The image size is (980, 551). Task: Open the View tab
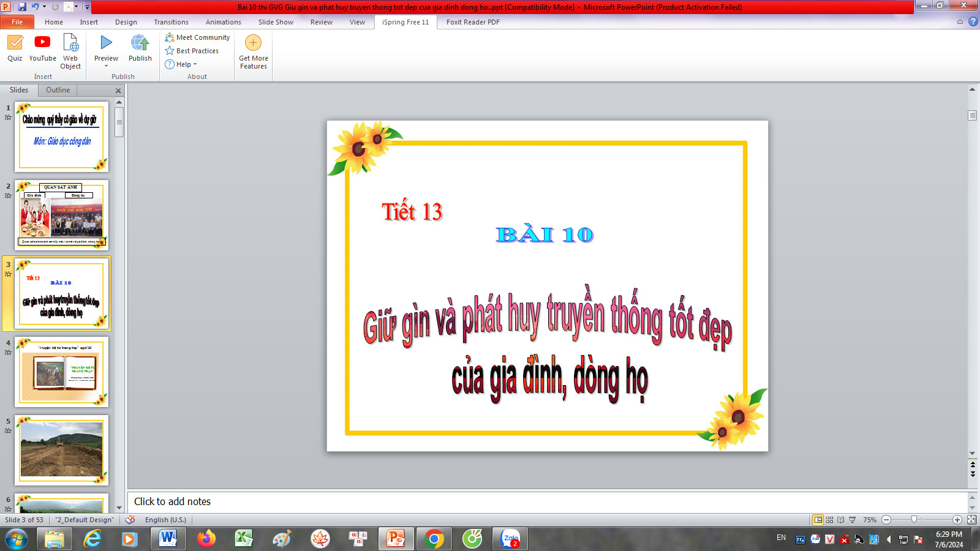(357, 22)
